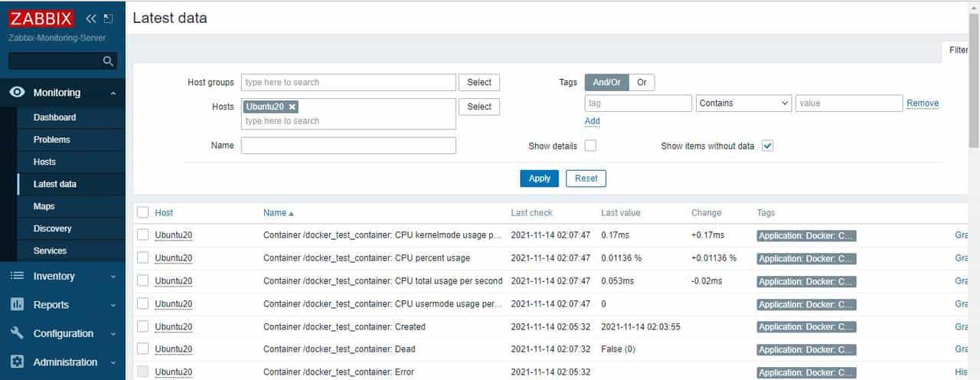Click Select next to Host groups
The image size is (980, 380).
click(479, 82)
